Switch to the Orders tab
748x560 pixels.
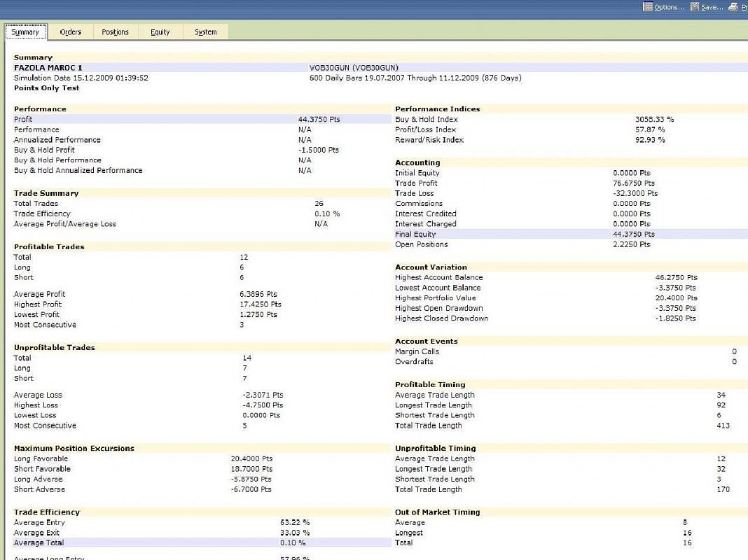70,32
